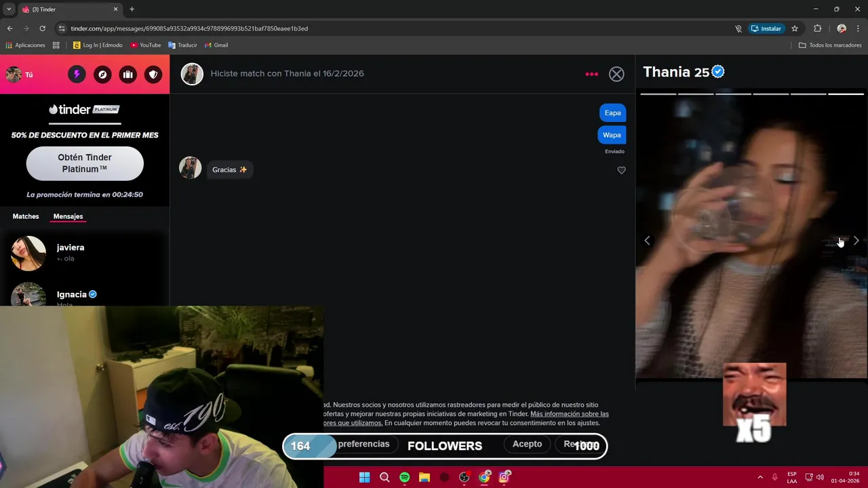This screenshot has height=488, width=868.
Task: Click the volume speaker tray icon
Action: coord(820,477)
